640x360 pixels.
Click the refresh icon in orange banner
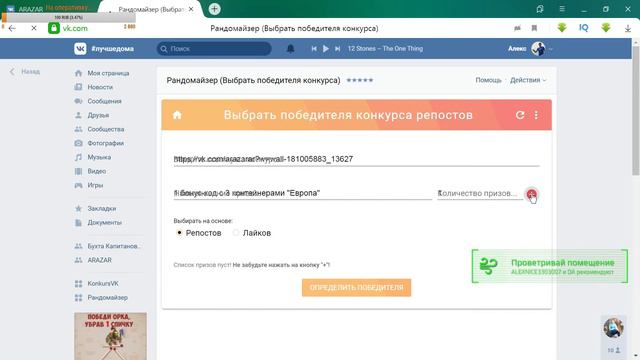(x=520, y=115)
